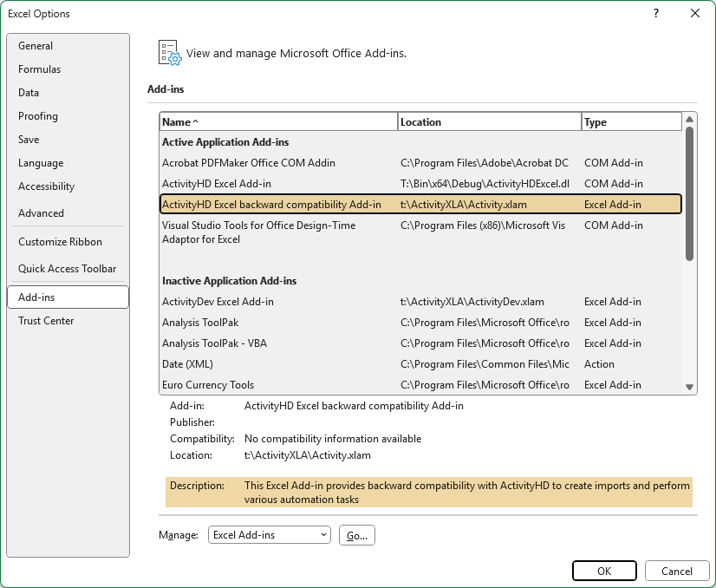Click scrollbar up arrow in add-ins list
Image resolution: width=716 pixels, height=588 pixels.
(689, 119)
